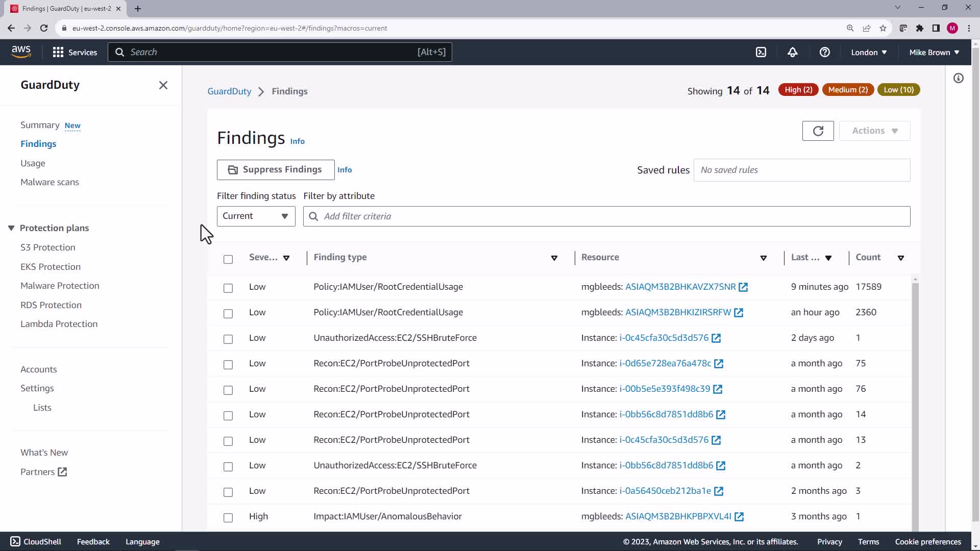
Task: Click the AWS logo home icon
Action: [x=21, y=52]
